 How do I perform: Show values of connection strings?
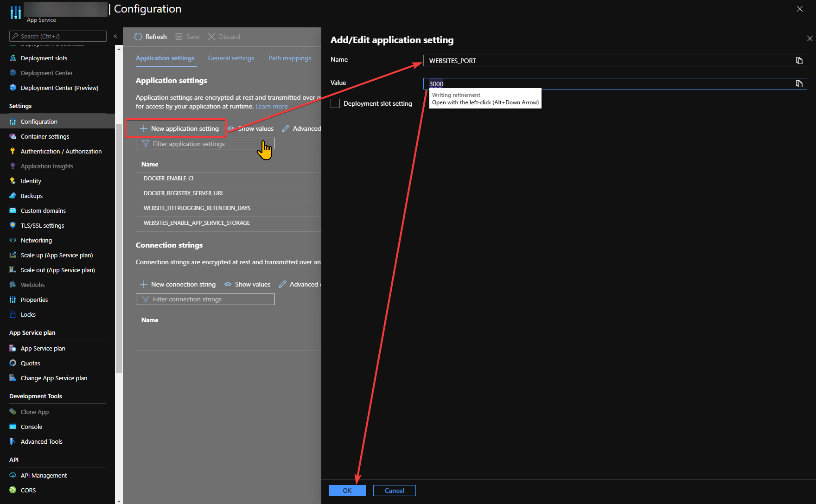pyautogui.click(x=247, y=284)
